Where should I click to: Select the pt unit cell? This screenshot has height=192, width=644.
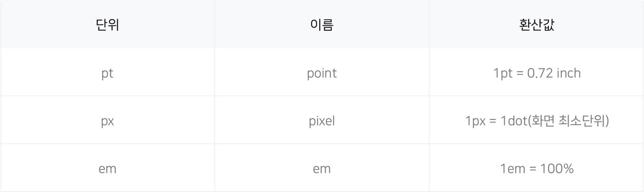(107, 73)
